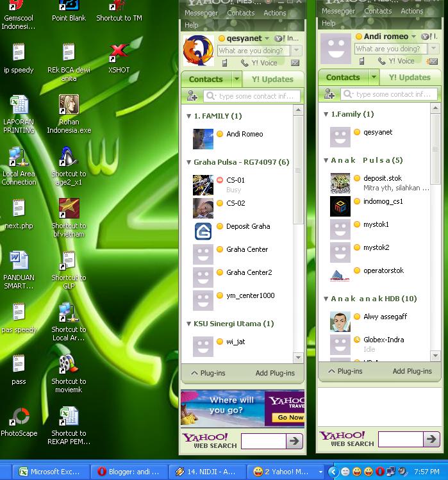Open Help menu in Andi romeo window
The width and height of the screenshot is (448, 480).
329,23
